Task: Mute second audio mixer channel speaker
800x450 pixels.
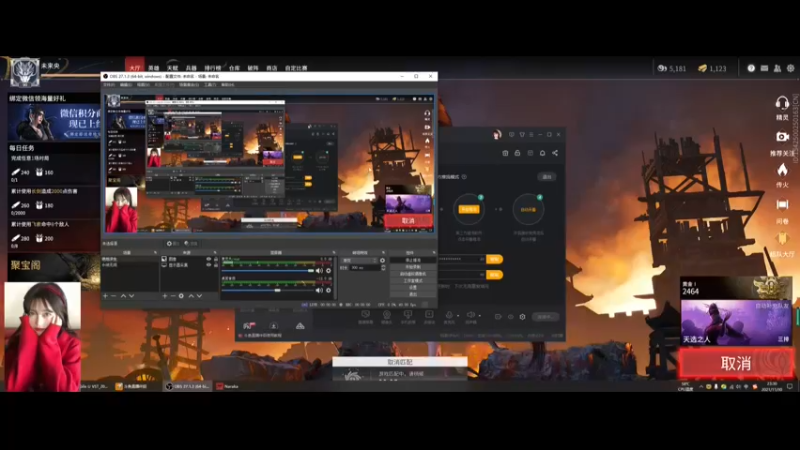Action: click(319, 290)
